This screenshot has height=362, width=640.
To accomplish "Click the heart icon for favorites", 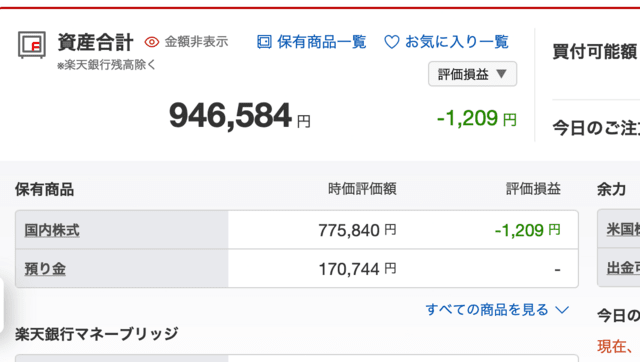I will click(x=392, y=42).
